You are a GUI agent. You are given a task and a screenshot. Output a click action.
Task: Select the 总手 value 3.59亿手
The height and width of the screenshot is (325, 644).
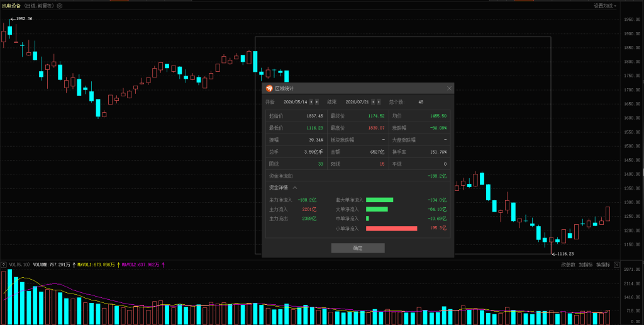pyautogui.click(x=313, y=152)
